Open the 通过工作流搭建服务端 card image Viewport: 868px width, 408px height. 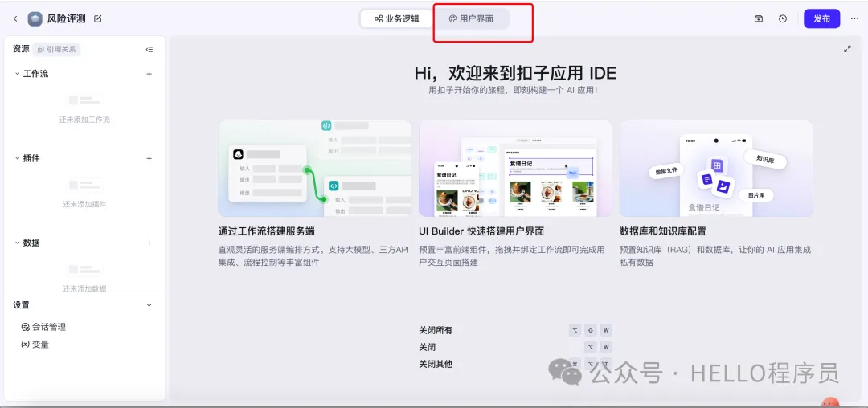(314, 169)
